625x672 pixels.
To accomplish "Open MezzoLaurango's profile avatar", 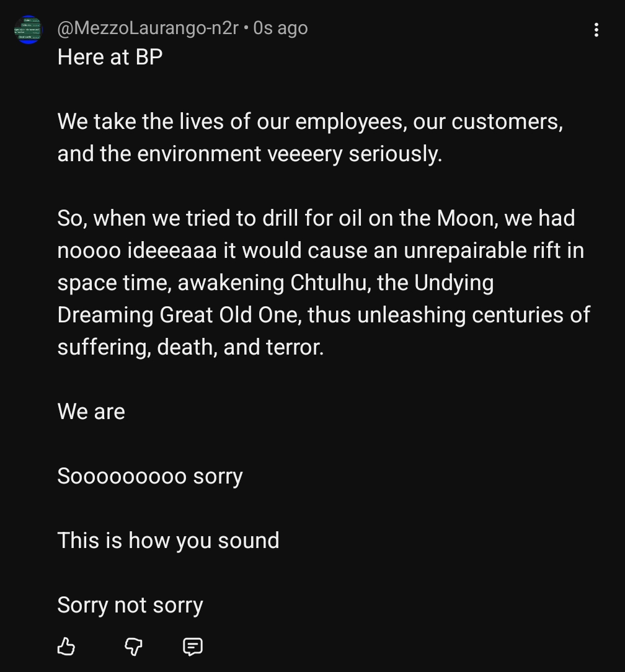I will 29,30.
